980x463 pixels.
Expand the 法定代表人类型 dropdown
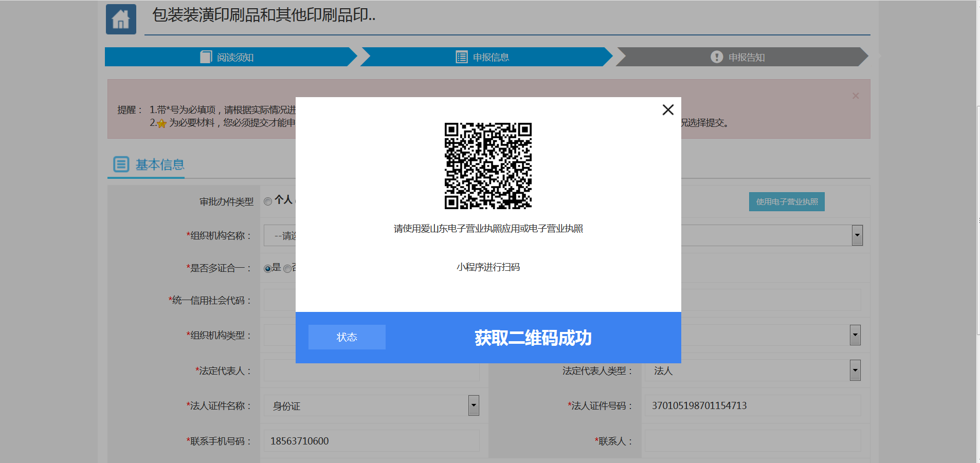(855, 371)
